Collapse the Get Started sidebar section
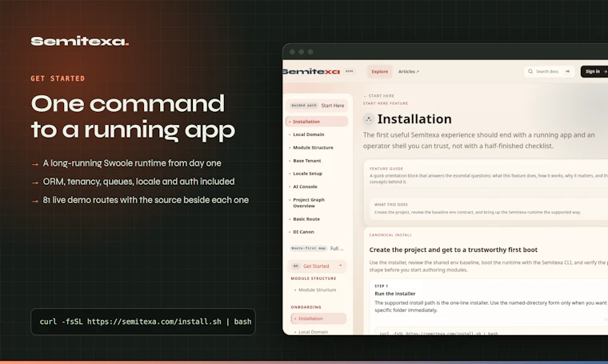The width and height of the screenshot is (608, 364). pos(317,266)
